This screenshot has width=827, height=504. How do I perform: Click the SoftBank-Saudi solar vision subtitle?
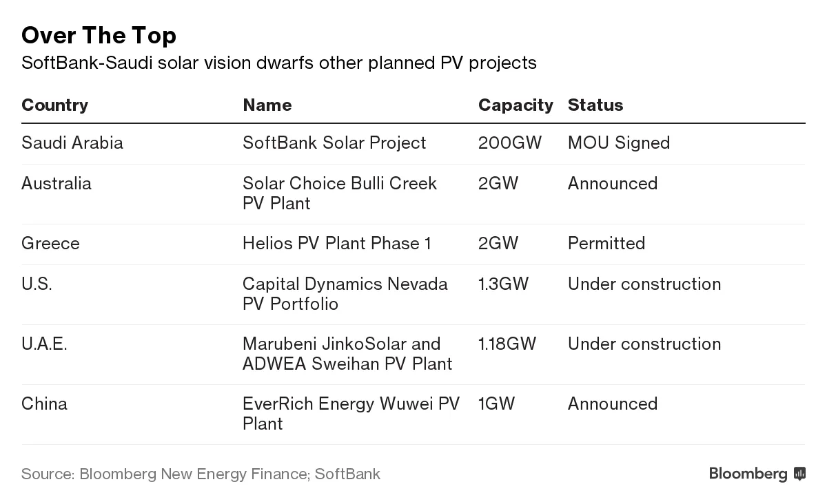pyautogui.click(x=278, y=63)
